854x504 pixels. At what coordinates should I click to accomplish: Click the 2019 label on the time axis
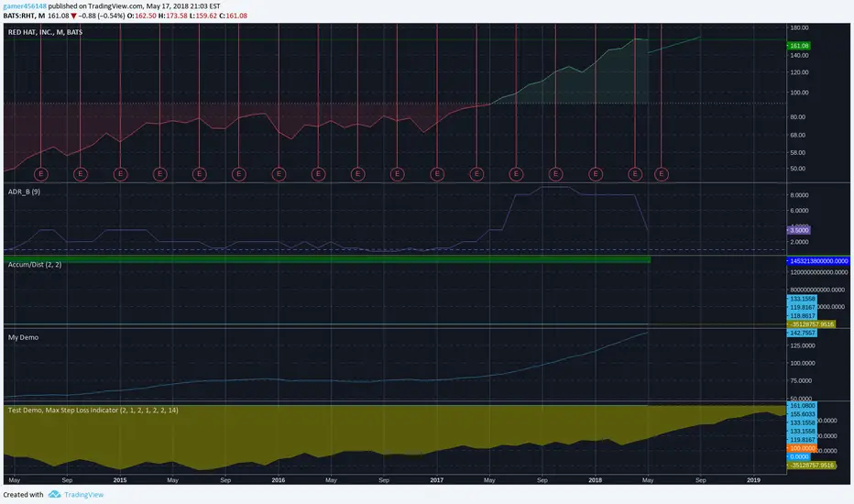[753, 480]
